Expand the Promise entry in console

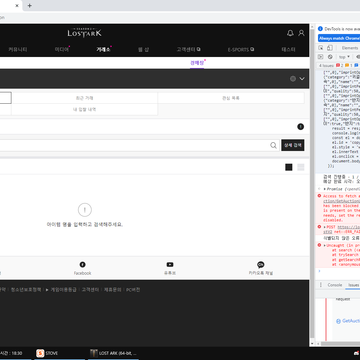point(325,189)
